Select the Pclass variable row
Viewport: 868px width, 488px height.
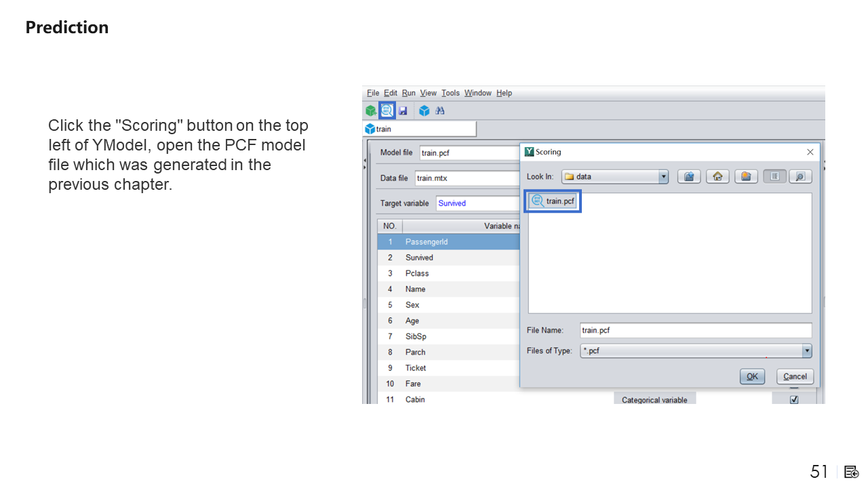448,273
